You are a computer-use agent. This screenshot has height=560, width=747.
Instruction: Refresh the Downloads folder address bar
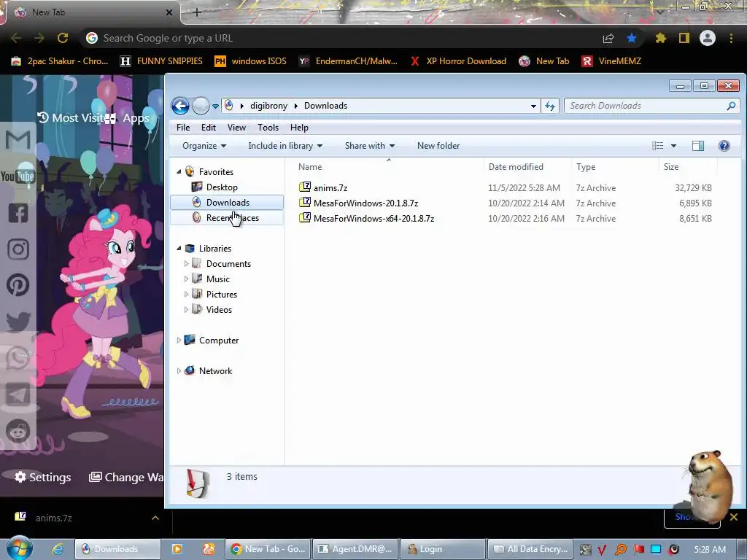coord(550,106)
